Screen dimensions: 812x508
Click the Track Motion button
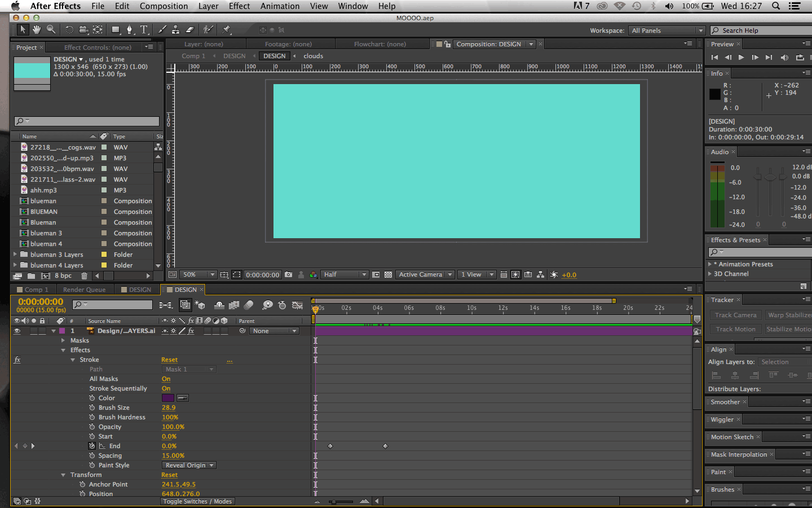click(735, 329)
